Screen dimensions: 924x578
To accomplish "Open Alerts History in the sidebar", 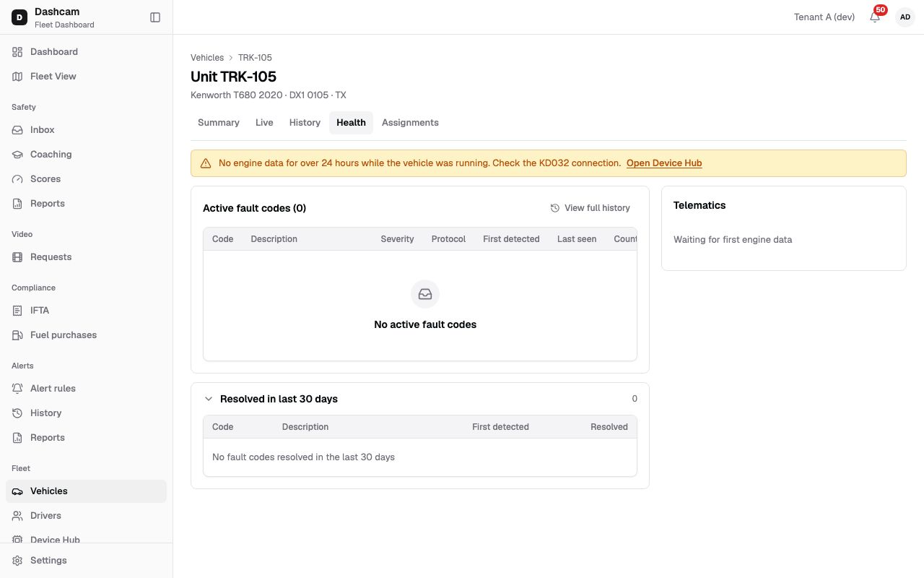I will coord(86,413).
